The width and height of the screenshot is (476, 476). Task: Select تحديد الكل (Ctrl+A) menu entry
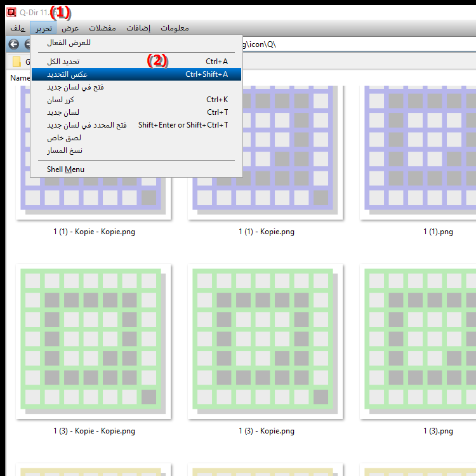click(x=136, y=62)
